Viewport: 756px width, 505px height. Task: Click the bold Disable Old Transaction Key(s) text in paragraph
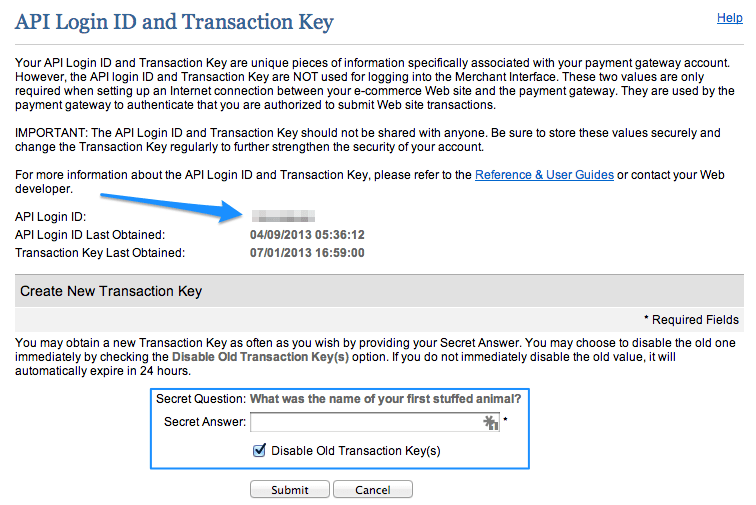260,357
